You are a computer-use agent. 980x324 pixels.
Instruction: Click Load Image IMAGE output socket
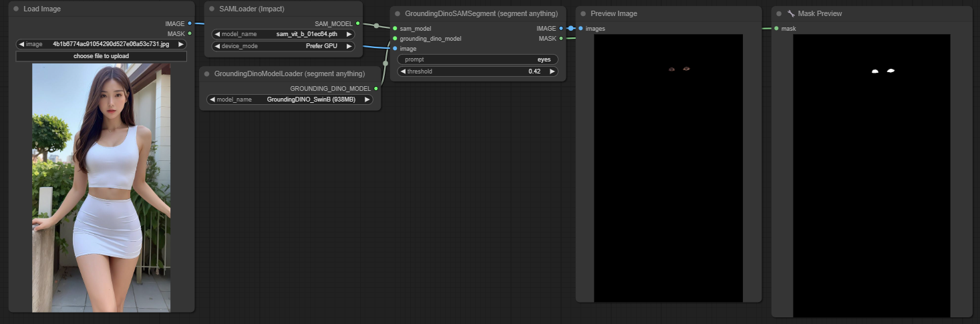pyautogui.click(x=190, y=23)
